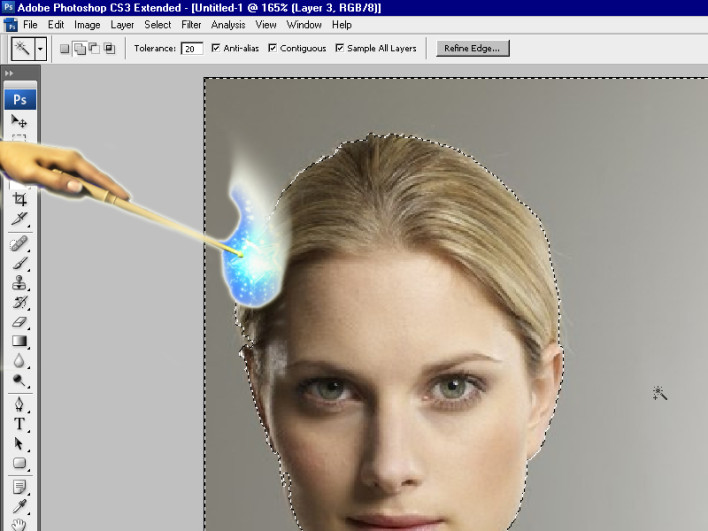Open the File menu

[30, 25]
